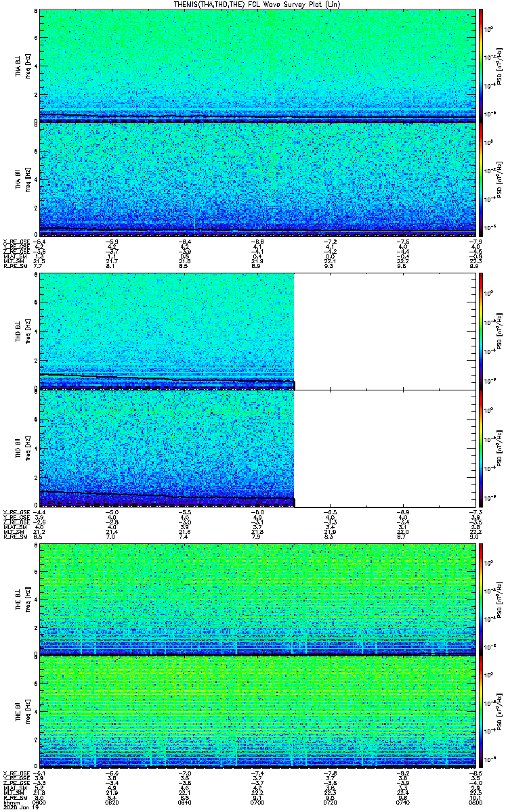Image resolution: width=508 pixels, height=812 pixels.
Task: Click the THA B-parallel spectrogram panel
Action: pyautogui.click(x=257, y=180)
